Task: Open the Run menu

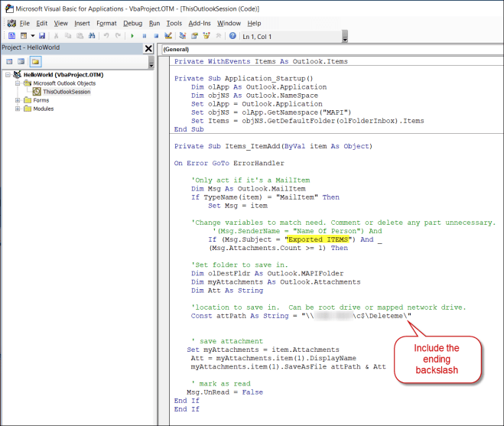Action: [x=154, y=23]
